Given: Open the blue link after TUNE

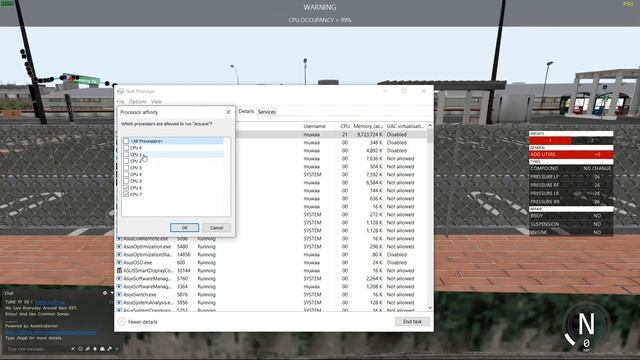Looking at the screenshot, I should (49, 302).
